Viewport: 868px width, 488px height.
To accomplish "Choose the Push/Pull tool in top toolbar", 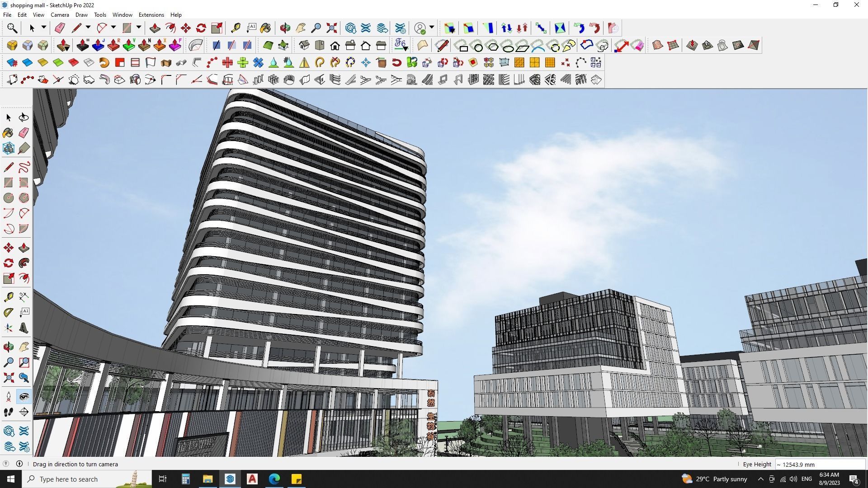I will (x=155, y=28).
